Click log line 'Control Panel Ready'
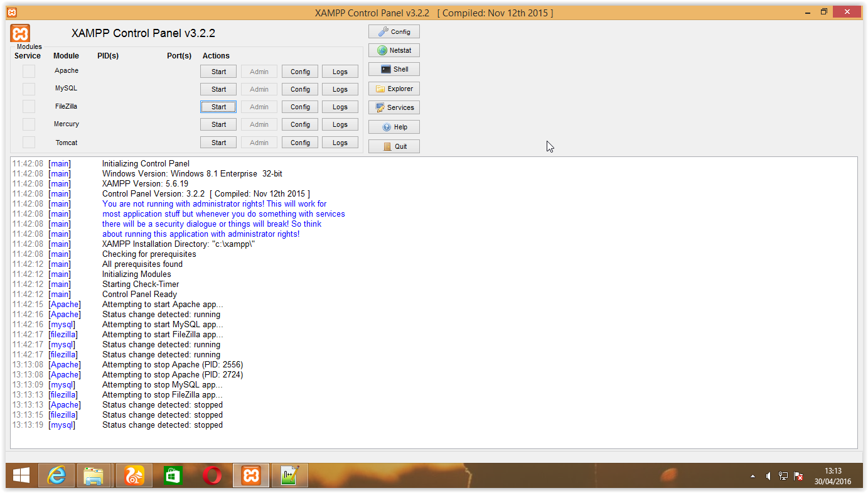The width and height of the screenshot is (868, 493). 139,294
